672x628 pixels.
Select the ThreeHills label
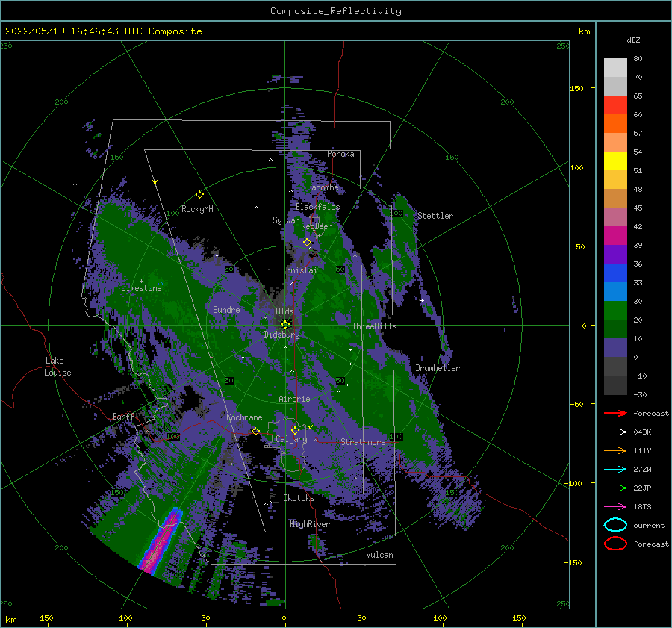[374, 326]
